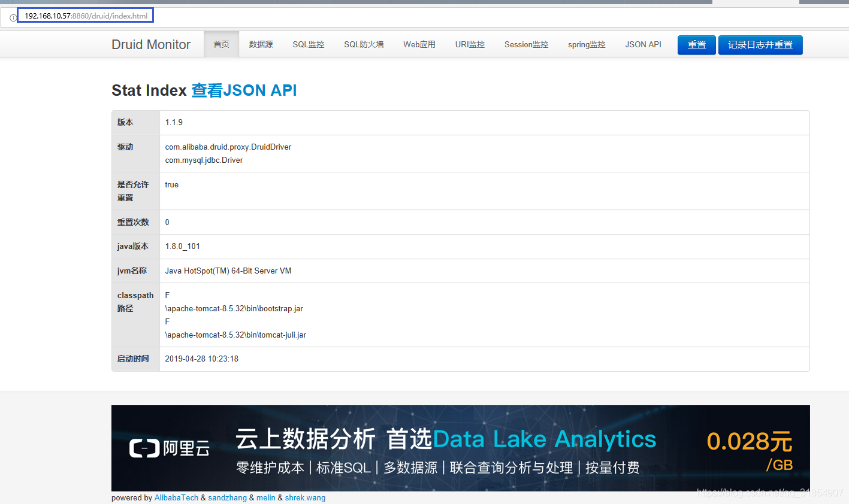
Task: Click the site info icon in address bar
Action: pos(13,17)
